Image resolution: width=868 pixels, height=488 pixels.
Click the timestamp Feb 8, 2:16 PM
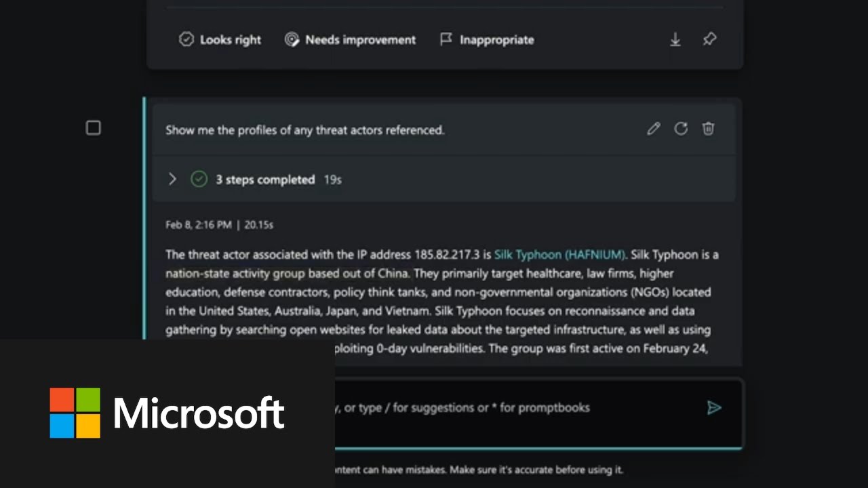[199, 225]
